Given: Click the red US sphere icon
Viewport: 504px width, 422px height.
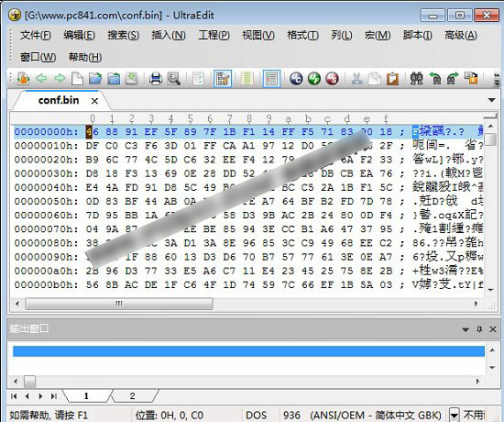Looking at the screenshot, I should pos(333,78).
